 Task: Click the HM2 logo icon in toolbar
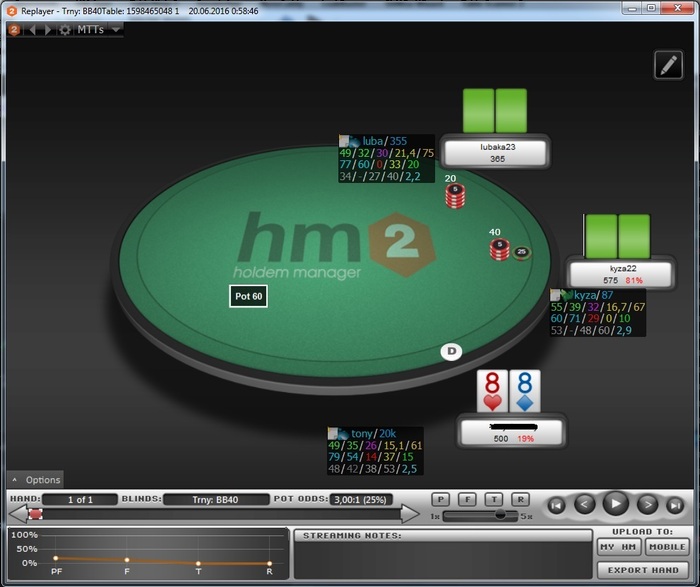pos(14,30)
